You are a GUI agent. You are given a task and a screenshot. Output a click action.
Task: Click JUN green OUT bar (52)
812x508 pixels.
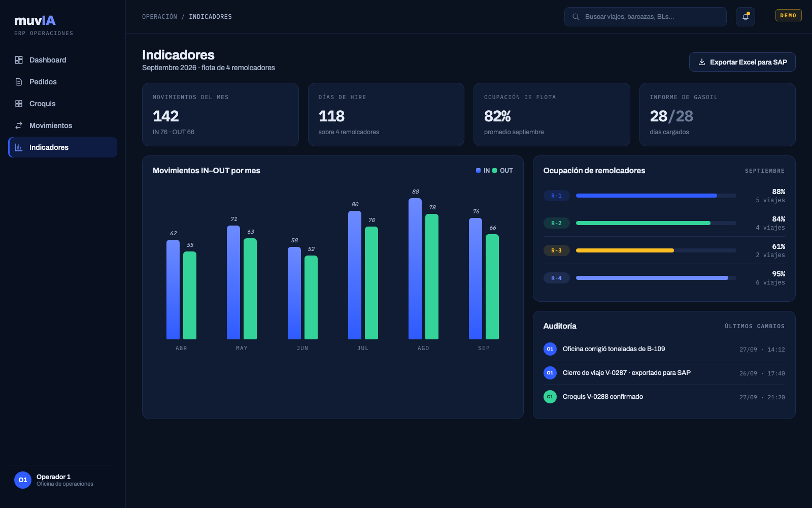[x=311, y=297]
